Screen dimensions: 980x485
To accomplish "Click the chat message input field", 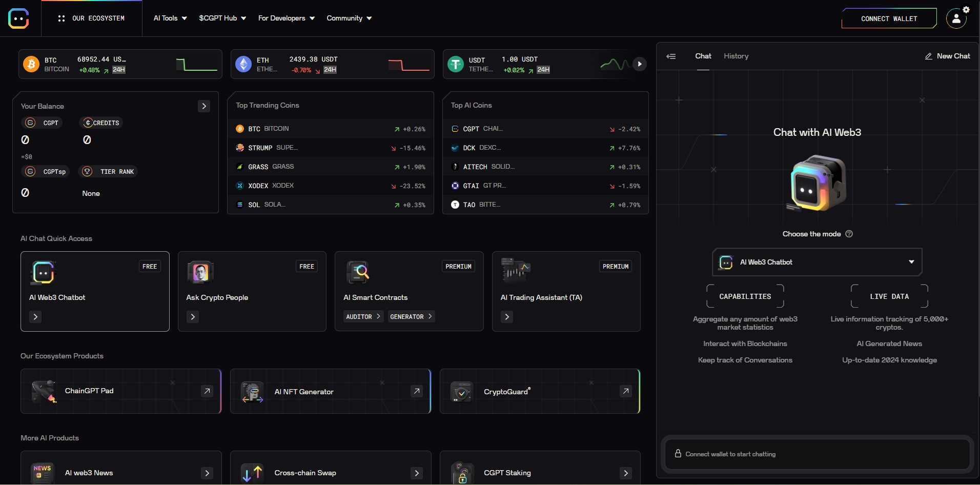I will (x=817, y=454).
